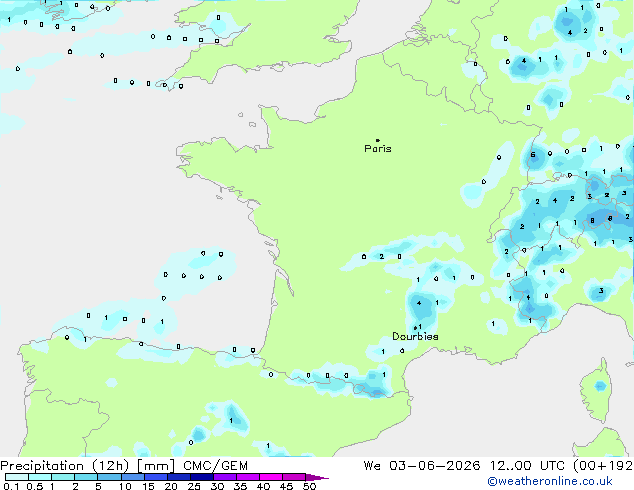This screenshot has height=490, width=634.
Task: Pick the legend swatch between 2 and 5
Action: pos(86,477)
